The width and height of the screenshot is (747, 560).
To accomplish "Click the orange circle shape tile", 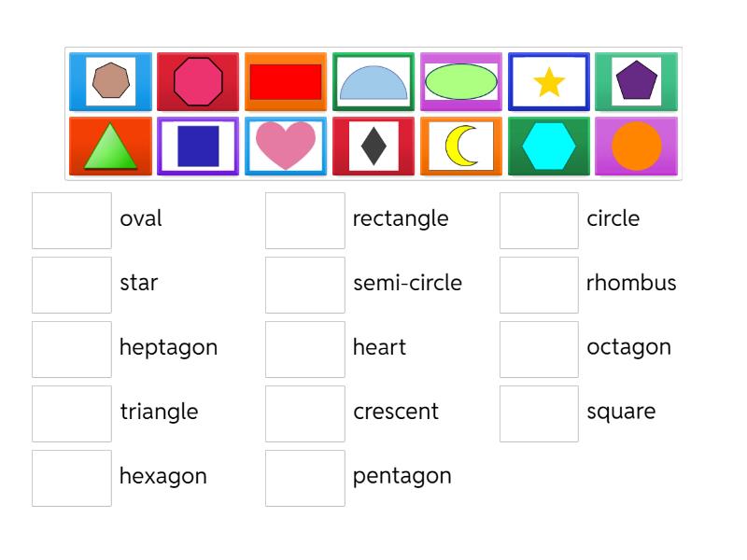I will [637, 147].
